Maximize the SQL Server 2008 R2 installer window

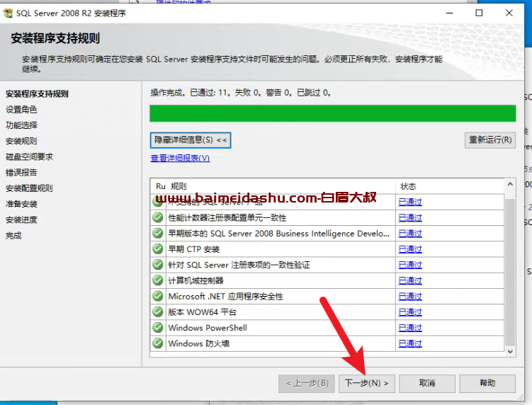(479, 13)
